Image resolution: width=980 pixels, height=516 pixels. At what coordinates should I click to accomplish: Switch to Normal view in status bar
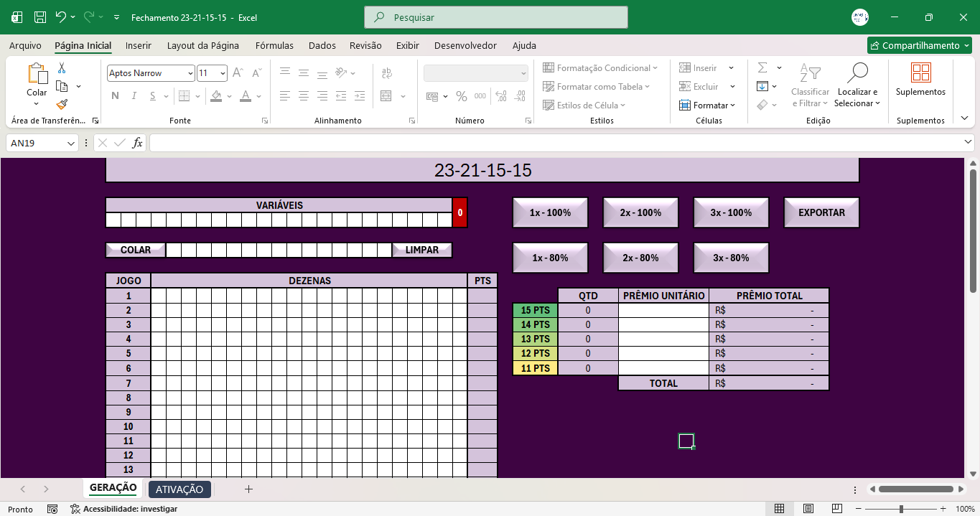pyautogui.click(x=780, y=509)
